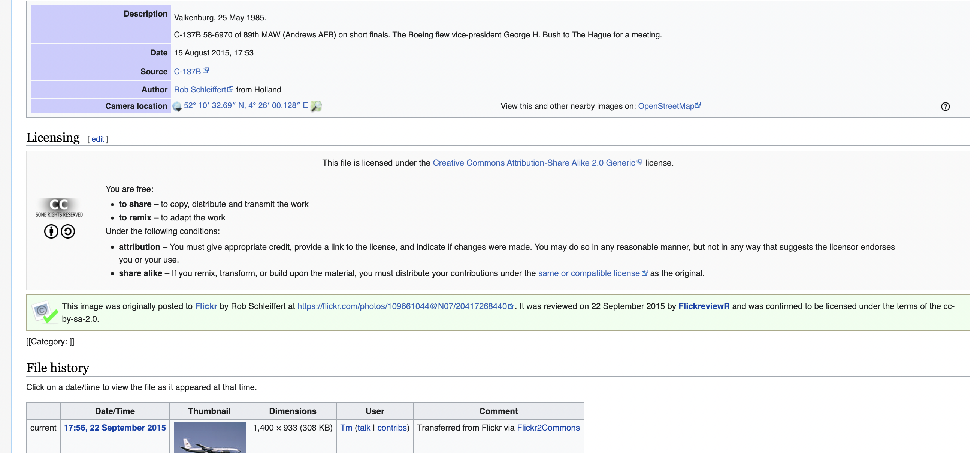Open 17:56, 22 September 2015 file version
This screenshot has width=980, height=453.
tap(115, 428)
